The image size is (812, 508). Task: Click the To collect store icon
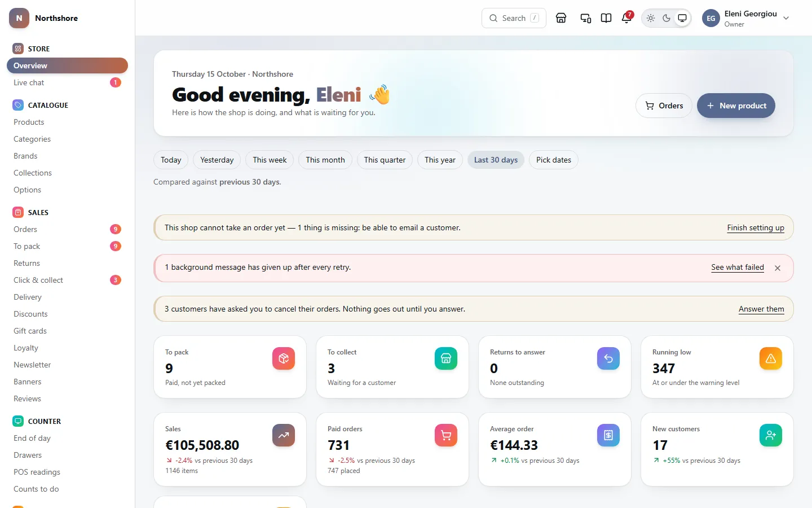coord(446,358)
